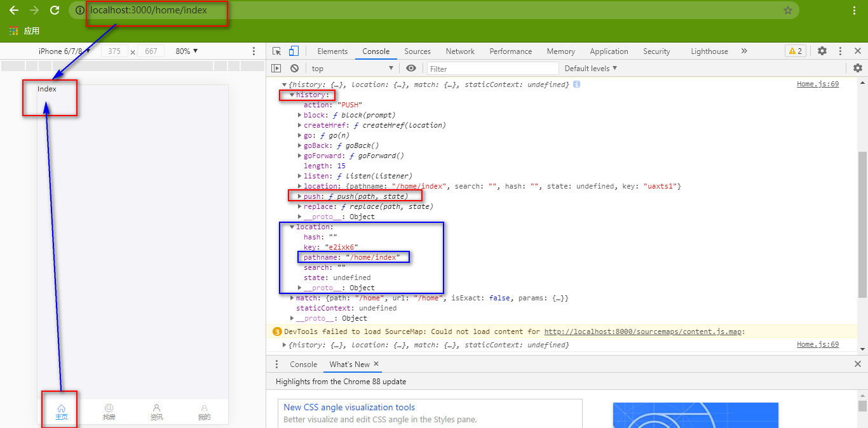The height and width of the screenshot is (428, 868).
Task: Expand the push function entry
Action: coord(300,196)
